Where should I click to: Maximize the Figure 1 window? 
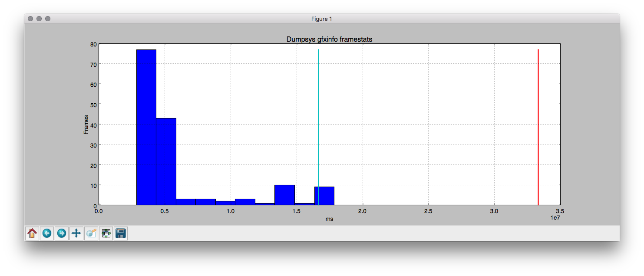coord(48,19)
